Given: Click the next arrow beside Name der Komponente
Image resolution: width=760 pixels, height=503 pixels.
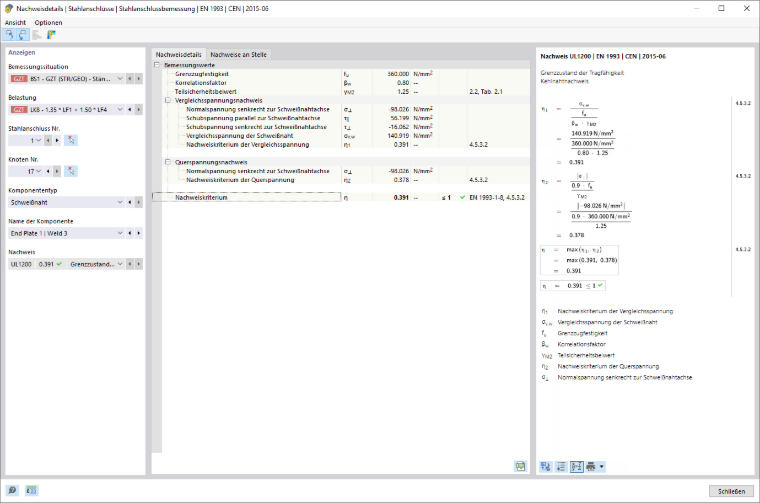Looking at the screenshot, I should click(139, 234).
